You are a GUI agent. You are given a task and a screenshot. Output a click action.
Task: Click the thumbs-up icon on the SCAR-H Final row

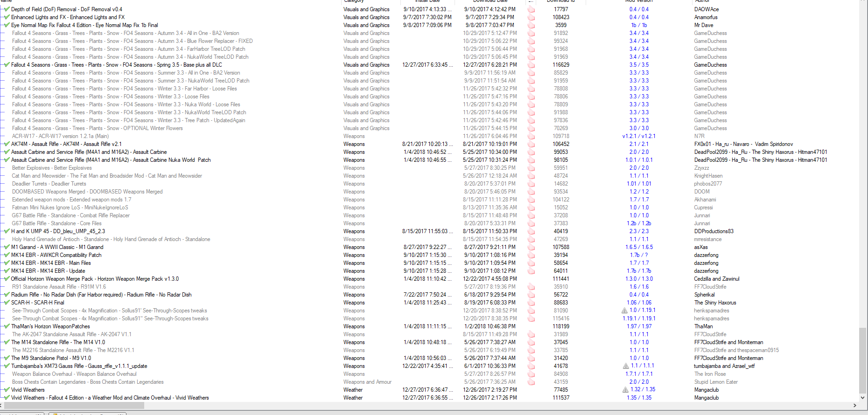(531, 303)
